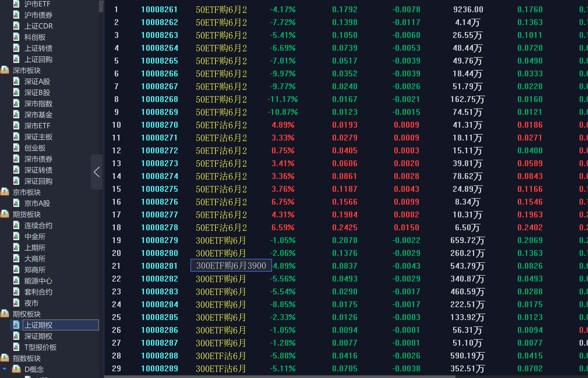Viewport: 588px width, 378px height.
Task: Click the T型报价板 icon
Action: pyautogui.click(x=17, y=347)
